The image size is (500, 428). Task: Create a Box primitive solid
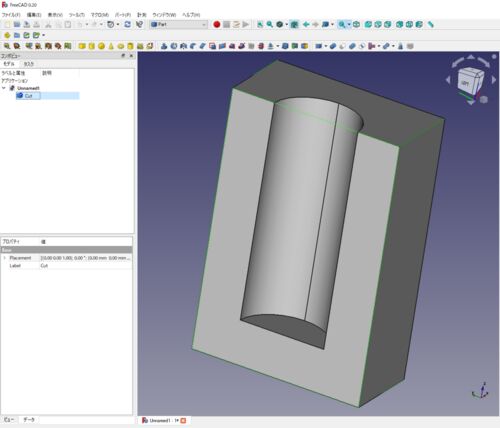(x=82, y=46)
